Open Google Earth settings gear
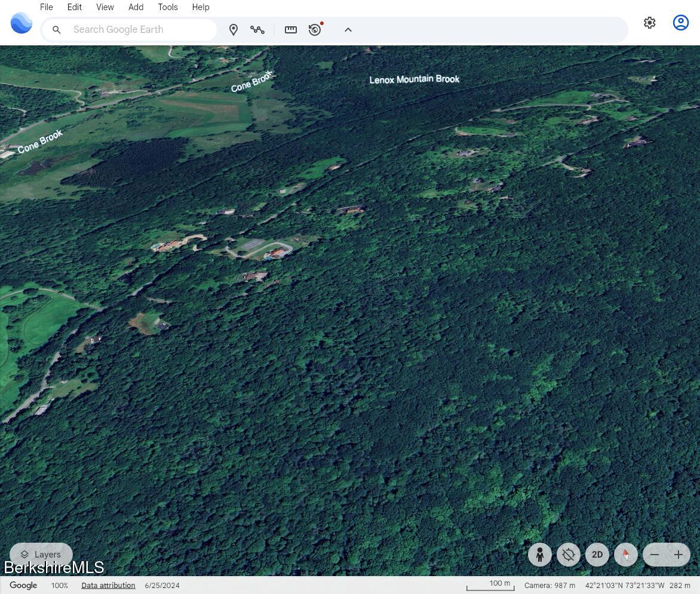The width and height of the screenshot is (700, 594). click(x=649, y=23)
